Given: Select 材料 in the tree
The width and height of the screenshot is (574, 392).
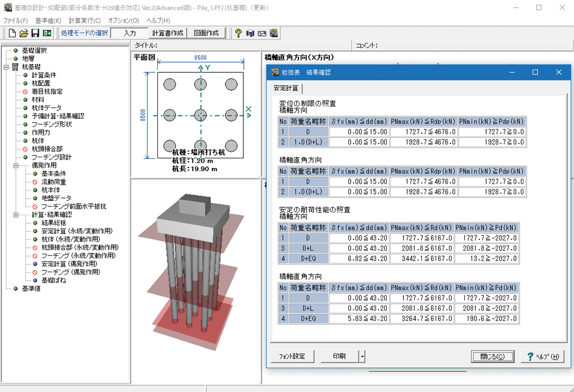Looking at the screenshot, I should 38,99.
